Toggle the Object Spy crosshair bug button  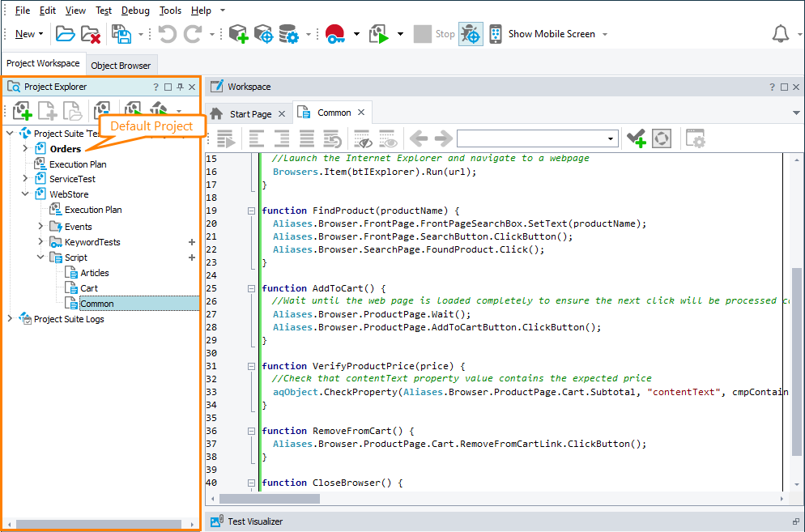[471, 34]
